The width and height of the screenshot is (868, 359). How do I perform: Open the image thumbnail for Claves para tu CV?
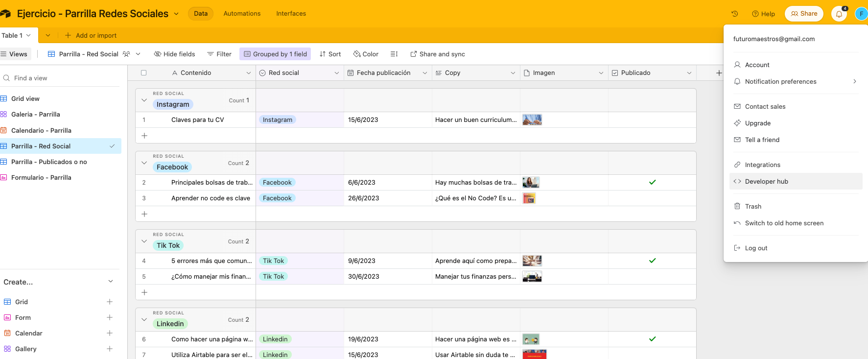click(532, 120)
